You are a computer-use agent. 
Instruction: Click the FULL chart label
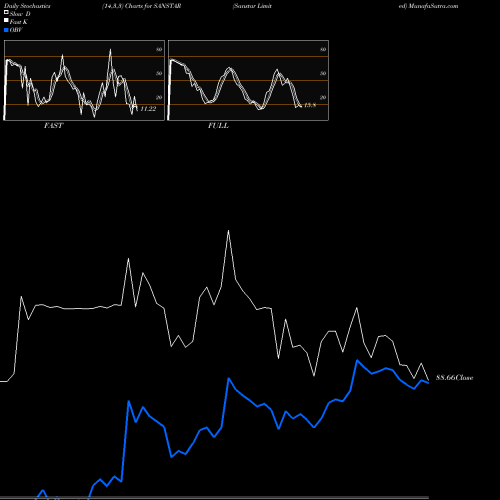[218, 126]
